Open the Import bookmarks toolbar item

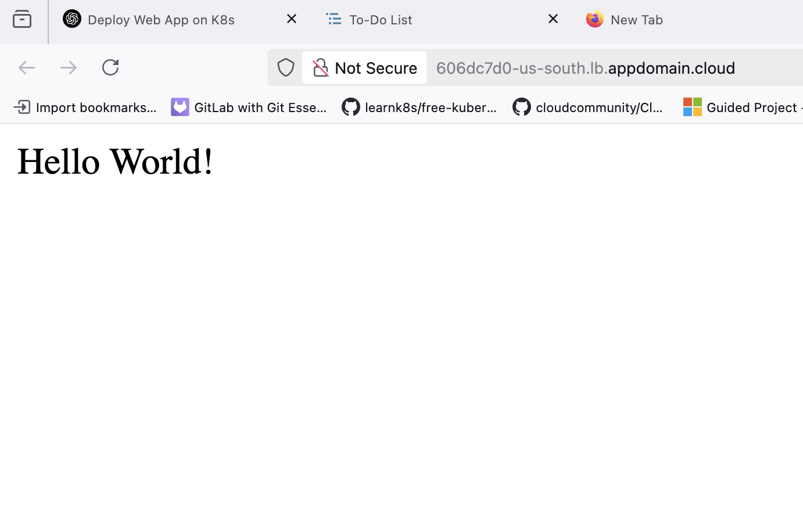[x=85, y=107]
